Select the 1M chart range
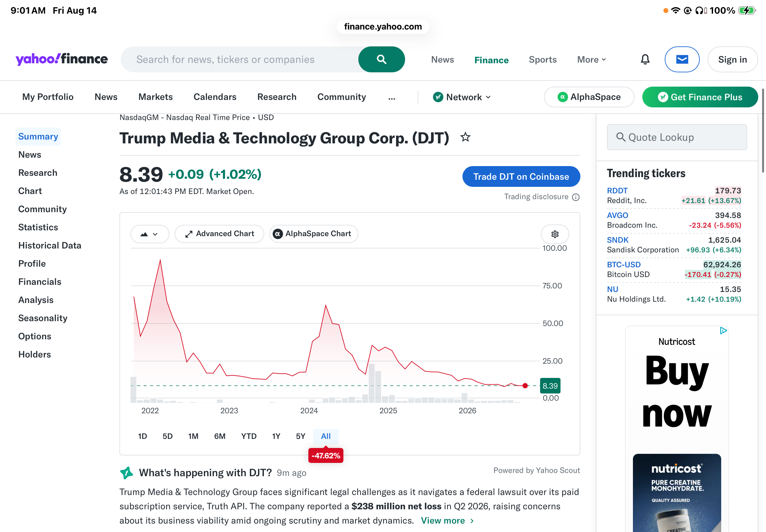Image resolution: width=766 pixels, height=532 pixels. [193, 436]
